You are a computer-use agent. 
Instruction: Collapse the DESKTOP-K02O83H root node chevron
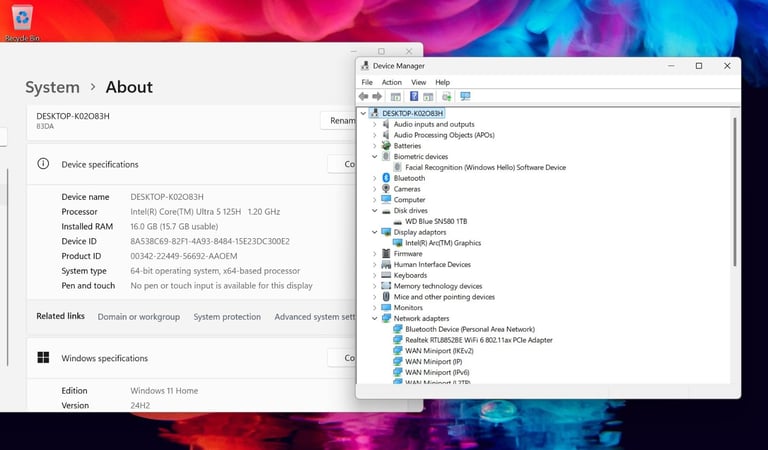[363, 113]
